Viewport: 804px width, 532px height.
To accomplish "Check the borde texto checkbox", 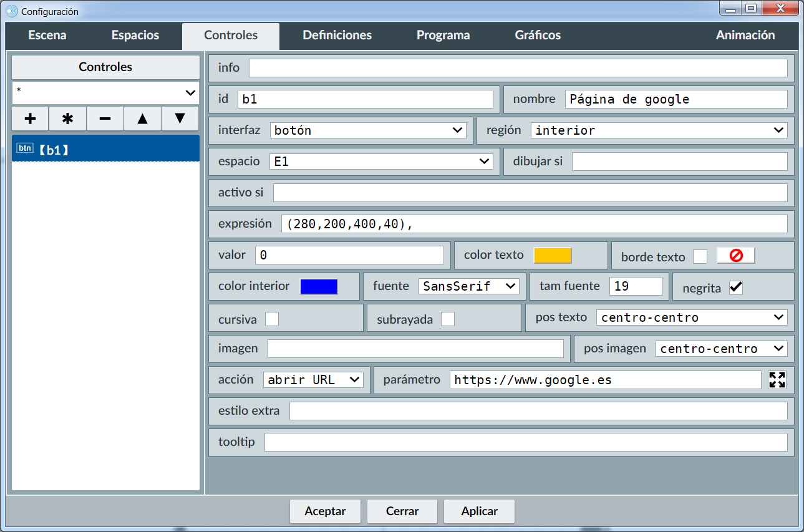I will [700, 256].
